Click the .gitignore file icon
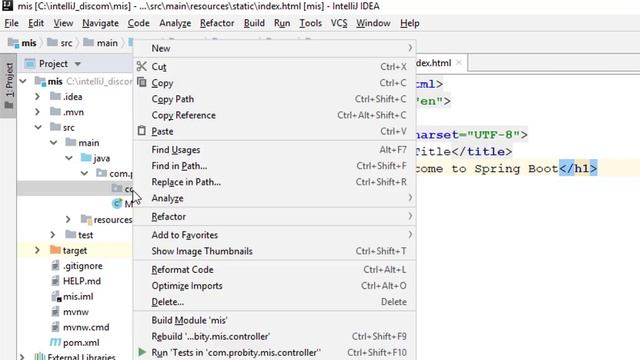The width and height of the screenshot is (640, 360). pyautogui.click(x=56, y=265)
